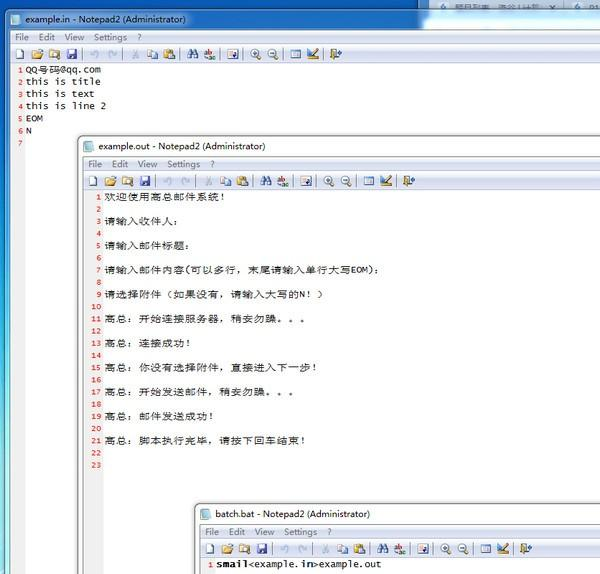600x574 pixels.
Task: Toggle Word wrap icon in example.in toolbar
Action: pyautogui.click(x=233, y=54)
